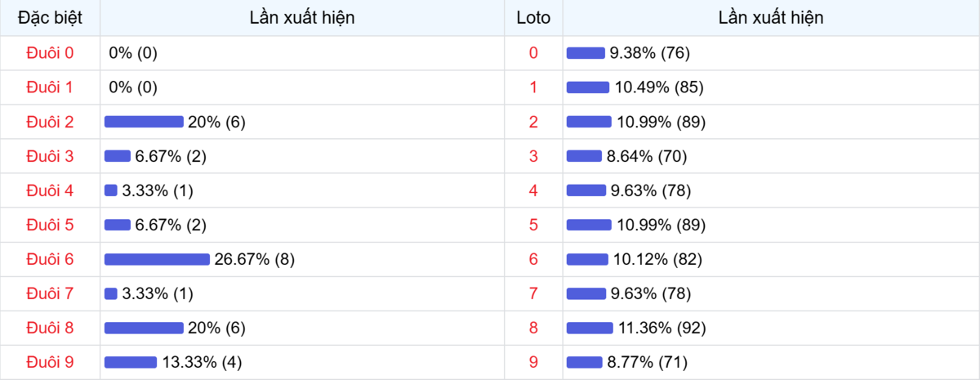Click the 0% (0) value for Đuôi 1

tap(133, 87)
